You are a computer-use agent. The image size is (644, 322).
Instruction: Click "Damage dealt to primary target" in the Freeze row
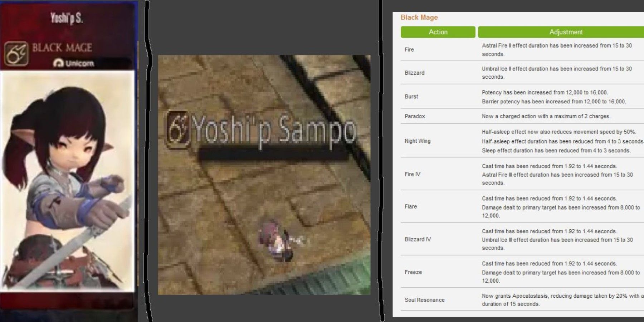[x=561, y=277]
